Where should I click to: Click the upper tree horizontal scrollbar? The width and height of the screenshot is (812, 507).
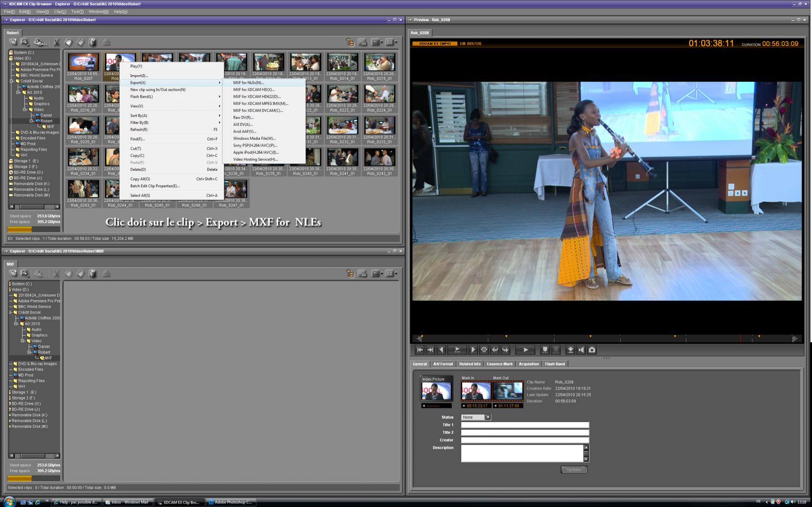pyautogui.click(x=35, y=207)
